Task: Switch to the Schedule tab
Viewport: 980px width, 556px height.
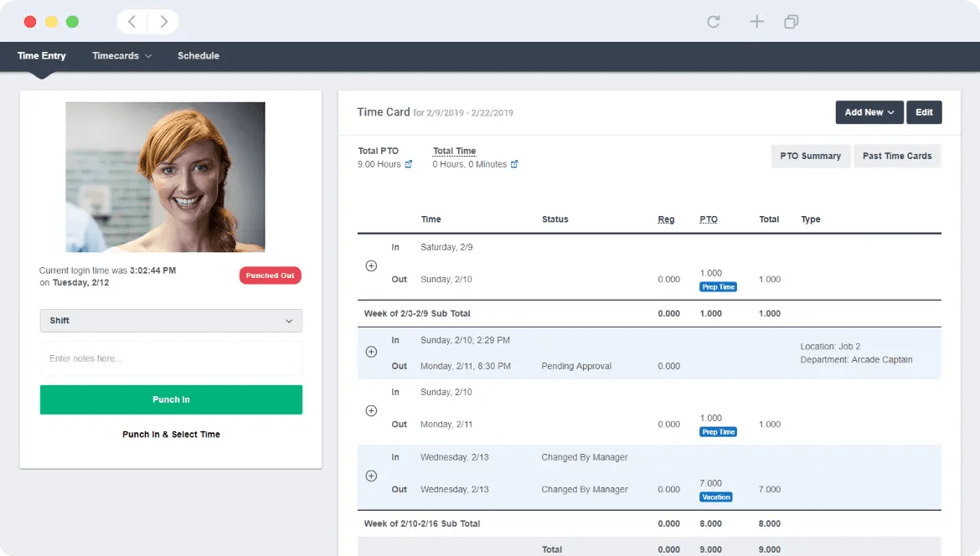Action: pos(198,55)
